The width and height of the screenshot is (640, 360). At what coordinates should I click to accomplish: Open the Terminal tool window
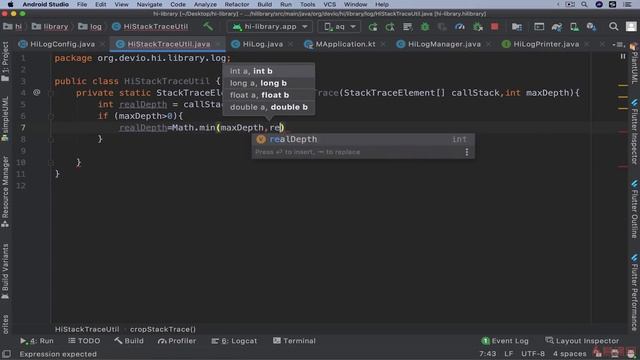294,341
